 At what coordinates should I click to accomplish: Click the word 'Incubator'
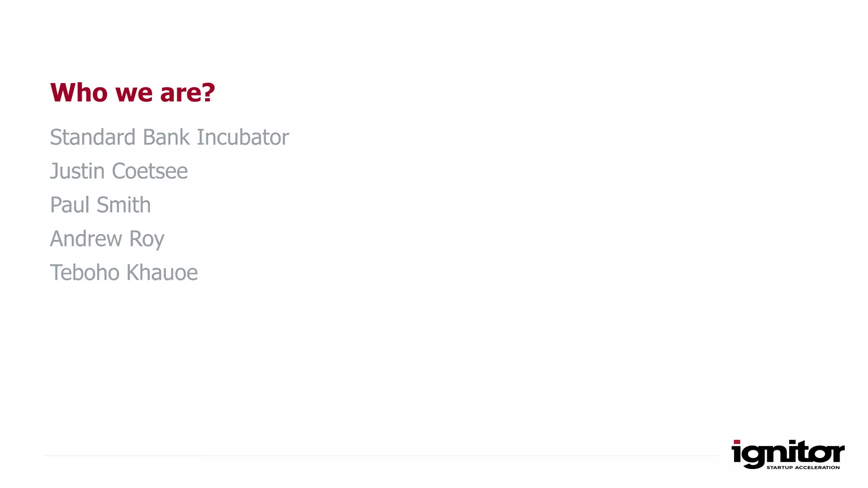click(x=242, y=137)
